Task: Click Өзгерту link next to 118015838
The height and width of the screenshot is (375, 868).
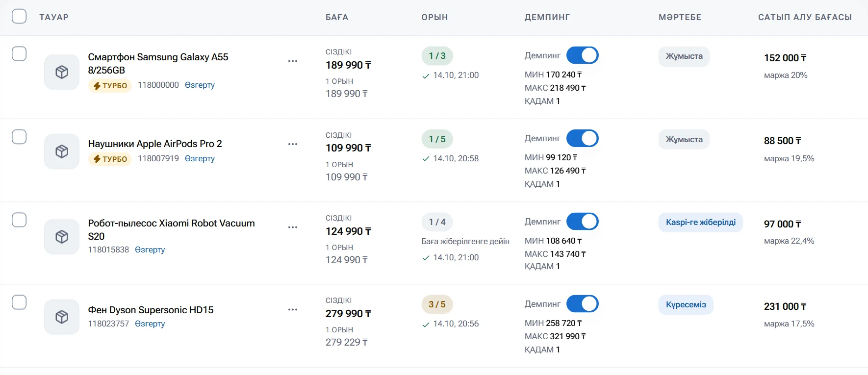Action: 150,250
